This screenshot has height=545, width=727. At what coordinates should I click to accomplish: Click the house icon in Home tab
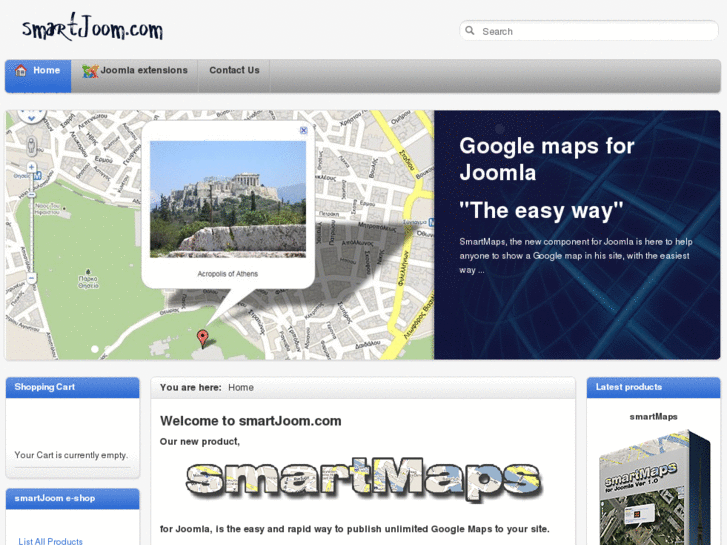click(21, 71)
